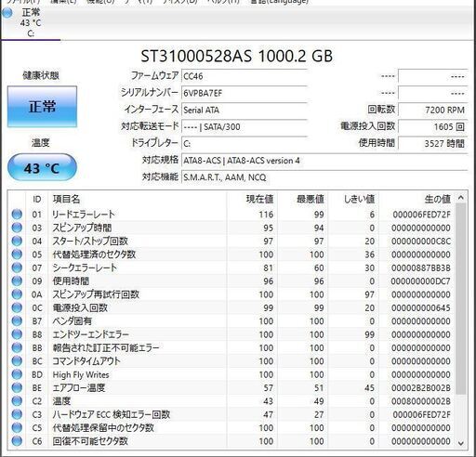Screen dimensions: 476x457
Task: Click the status icon for row 0A スピンアップ再試行回数
Action: tap(17, 294)
